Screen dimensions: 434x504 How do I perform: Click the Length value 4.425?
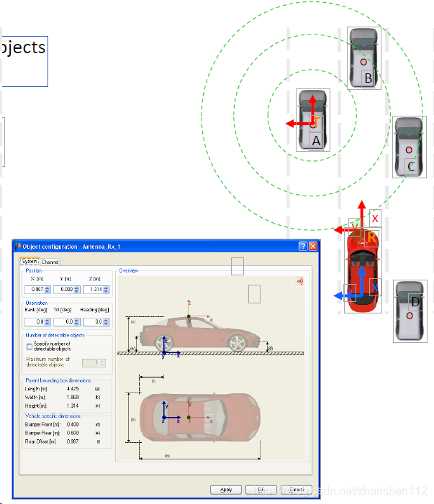point(73,389)
